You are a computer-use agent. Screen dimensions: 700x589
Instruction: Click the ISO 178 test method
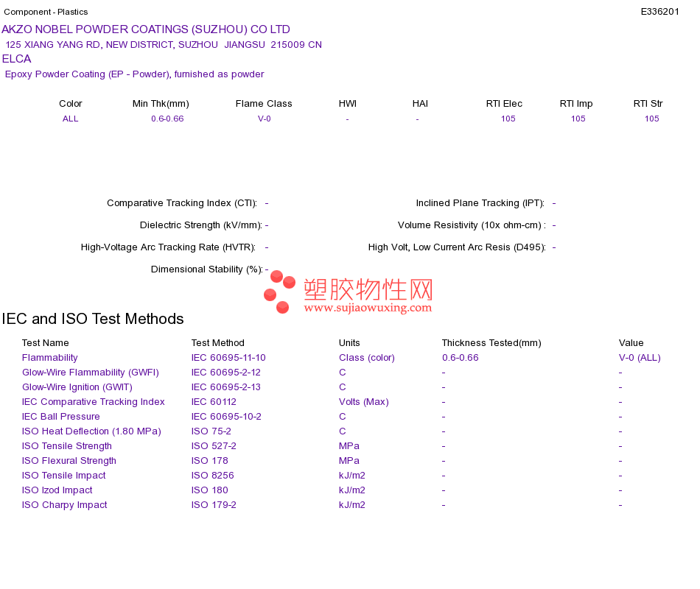(210, 460)
